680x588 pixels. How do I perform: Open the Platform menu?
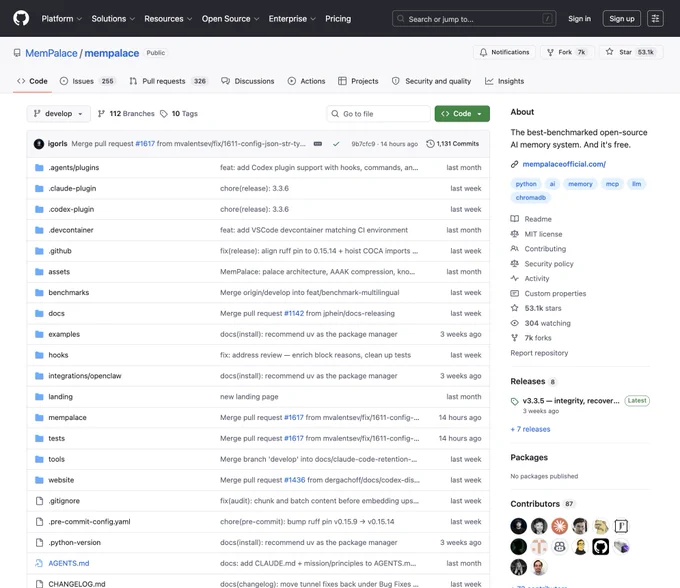click(62, 19)
